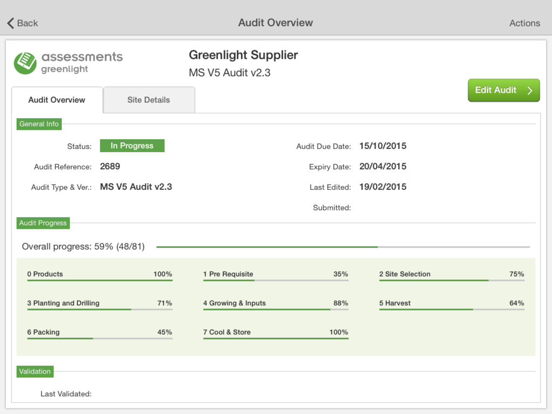Open the 1 Pre Requisite section
Image resolution: width=552 pixels, height=414 pixels.
coord(276,275)
